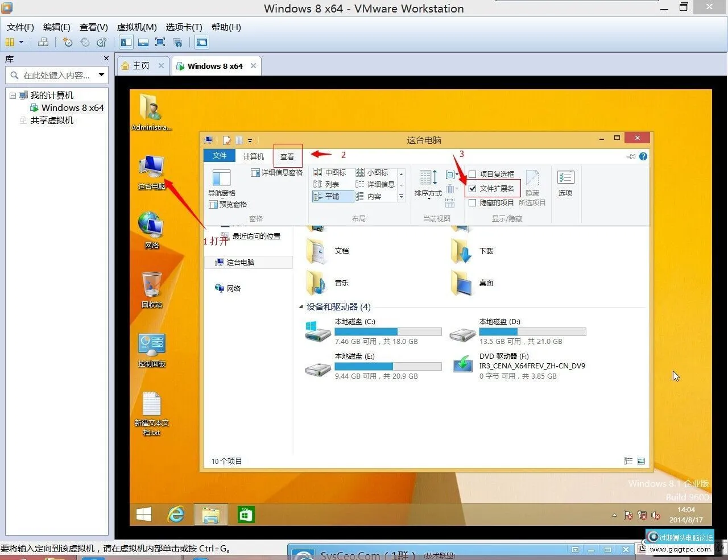Click the revert snapshot icon in VMware toolbar
Viewport: 728px width, 560px height.
[x=85, y=42]
